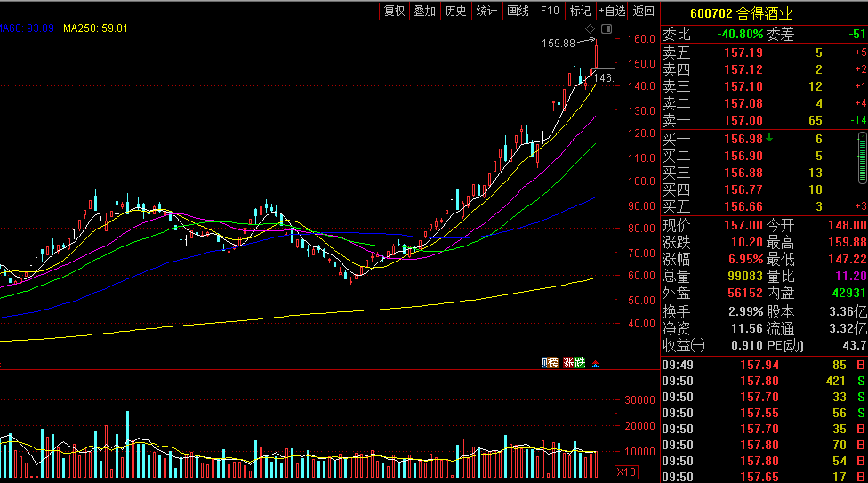Select the 09:49 157.94 trade row
The height and width of the screenshot is (483, 868).
tap(764, 365)
